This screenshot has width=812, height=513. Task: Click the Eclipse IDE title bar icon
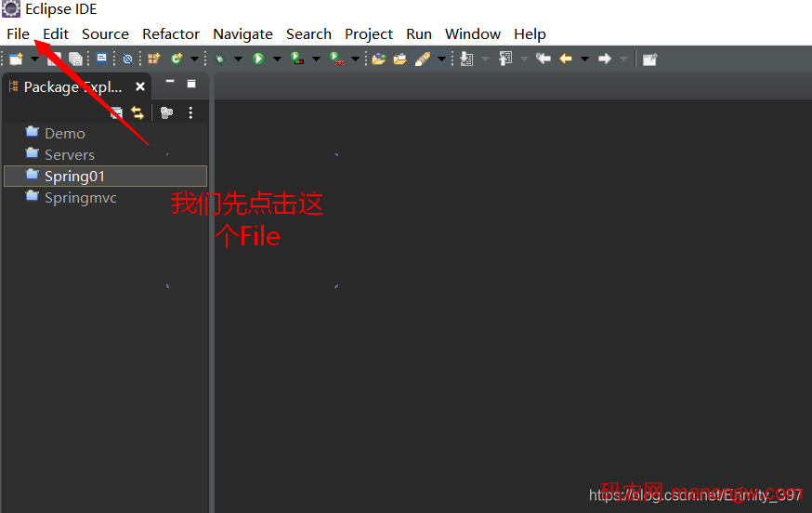click(11, 8)
